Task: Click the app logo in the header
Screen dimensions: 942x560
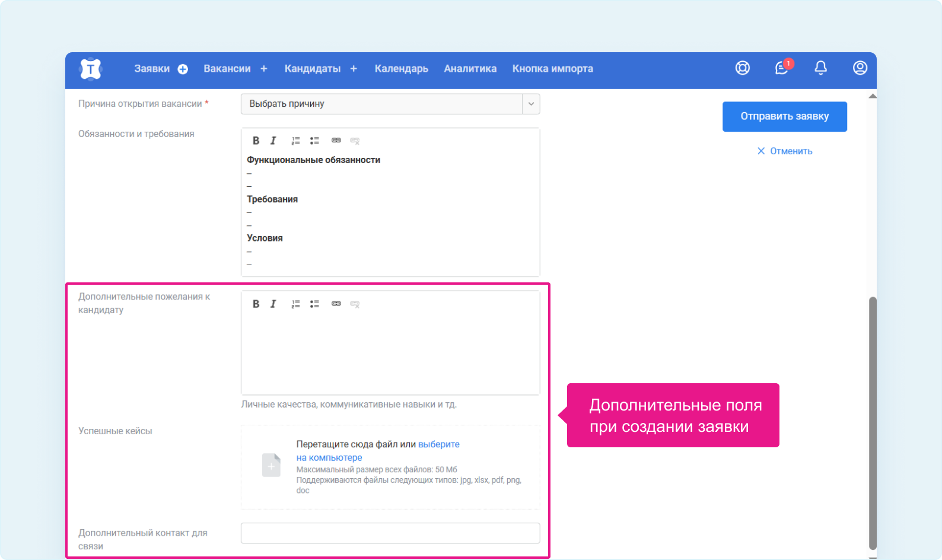Action: [x=90, y=69]
